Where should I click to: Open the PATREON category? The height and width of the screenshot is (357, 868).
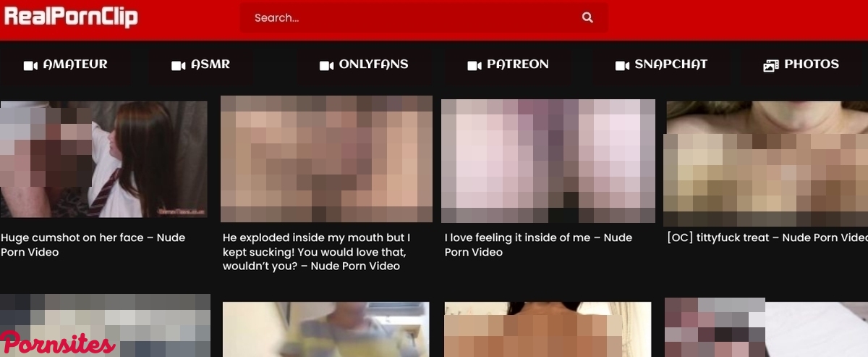coord(508,64)
